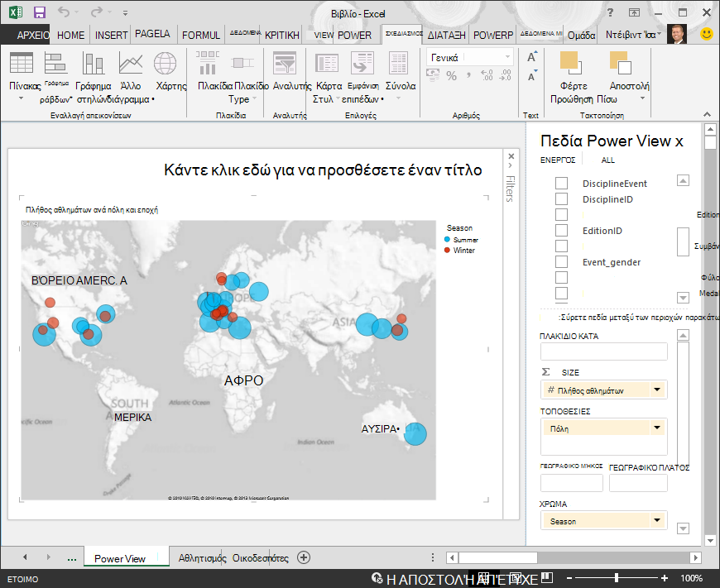The width and height of the screenshot is (720, 588).
Task: Close the Filters pane with the x
Action: pos(511,156)
